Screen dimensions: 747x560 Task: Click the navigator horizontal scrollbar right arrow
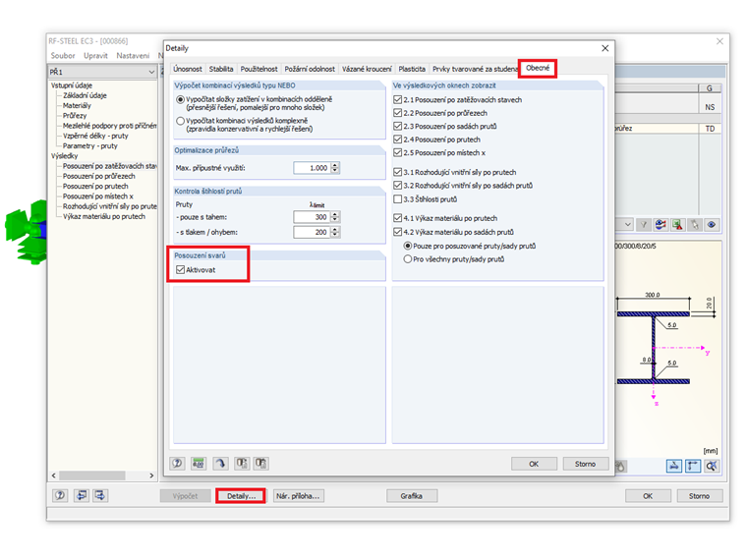tap(151, 476)
